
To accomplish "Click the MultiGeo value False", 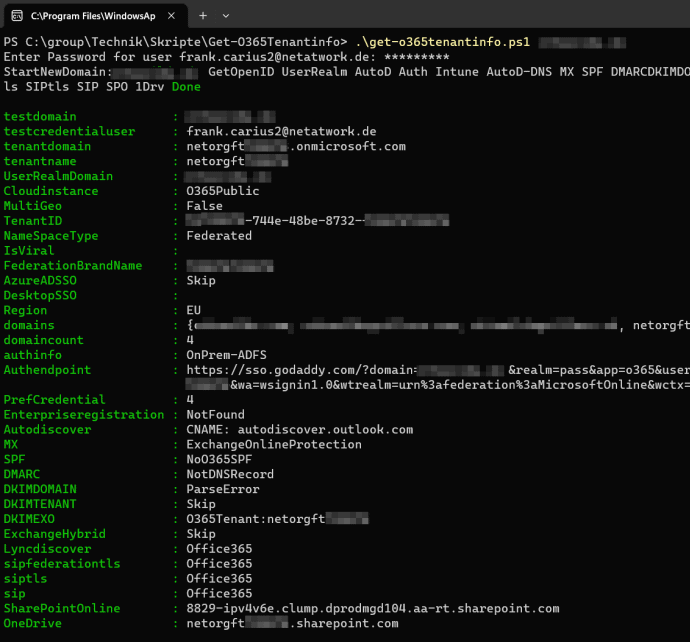I will pos(205,206).
